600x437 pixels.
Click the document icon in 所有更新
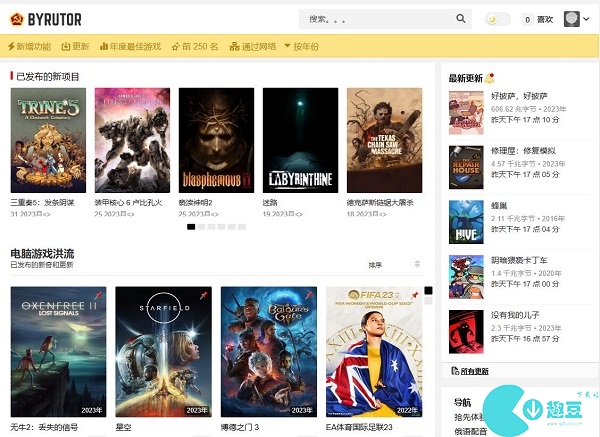(x=455, y=370)
